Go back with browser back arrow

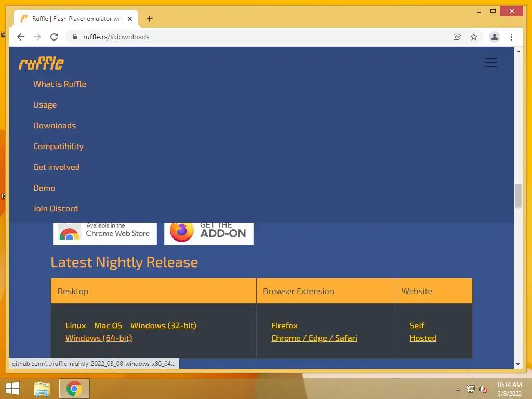click(21, 37)
